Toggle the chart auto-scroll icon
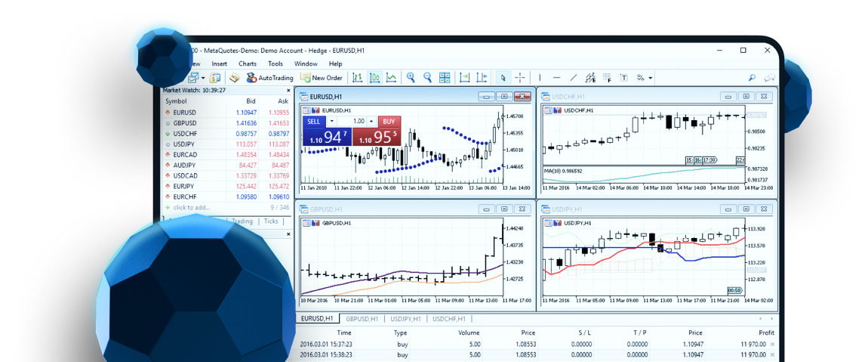Image resolution: width=868 pixels, height=362 pixels. (465, 78)
